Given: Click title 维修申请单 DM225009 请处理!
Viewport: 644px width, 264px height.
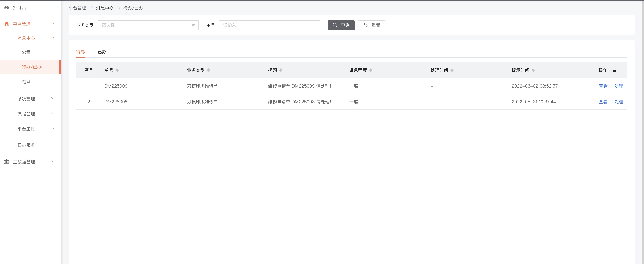Looking at the screenshot, I should (300, 86).
